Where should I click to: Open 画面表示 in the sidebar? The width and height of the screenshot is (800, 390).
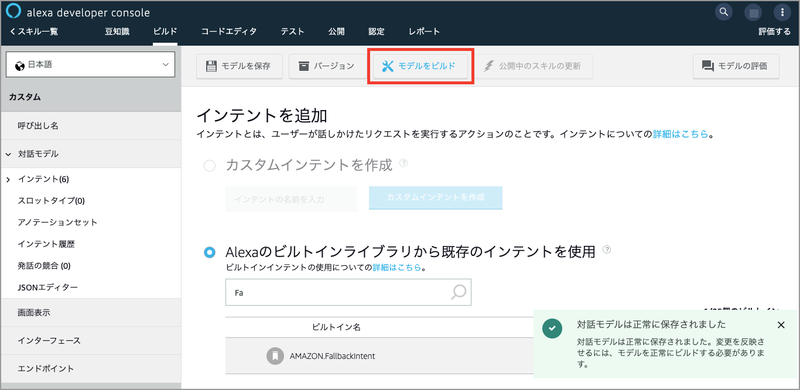pos(91,312)
